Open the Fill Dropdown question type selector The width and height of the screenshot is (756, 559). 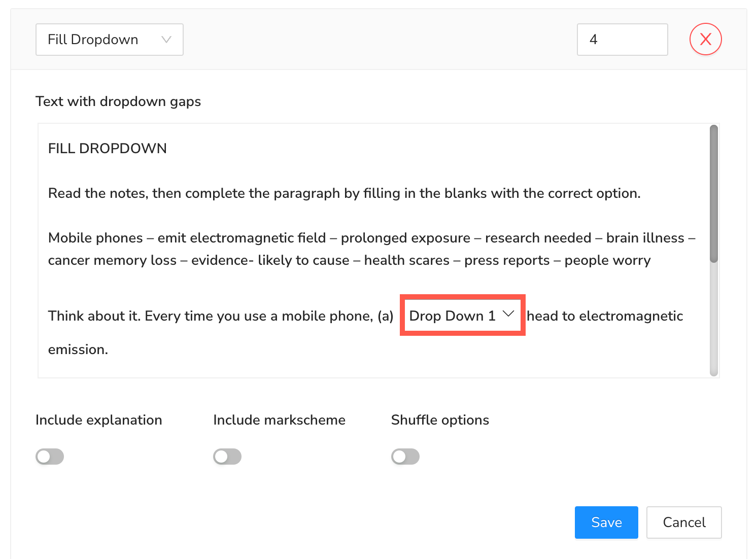pyautogui.click(x=109, y=40)
